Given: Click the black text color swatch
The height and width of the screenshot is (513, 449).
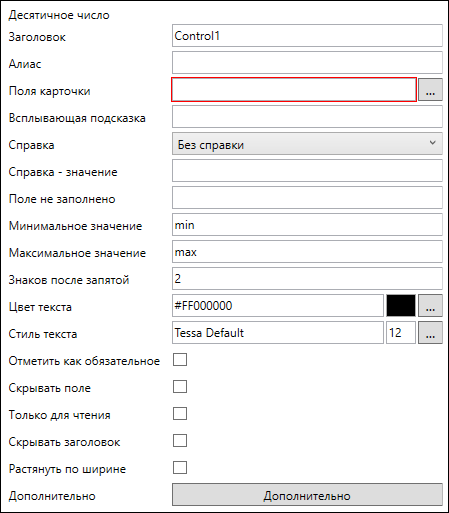Looking at the screenshot, I should point(401,305).
